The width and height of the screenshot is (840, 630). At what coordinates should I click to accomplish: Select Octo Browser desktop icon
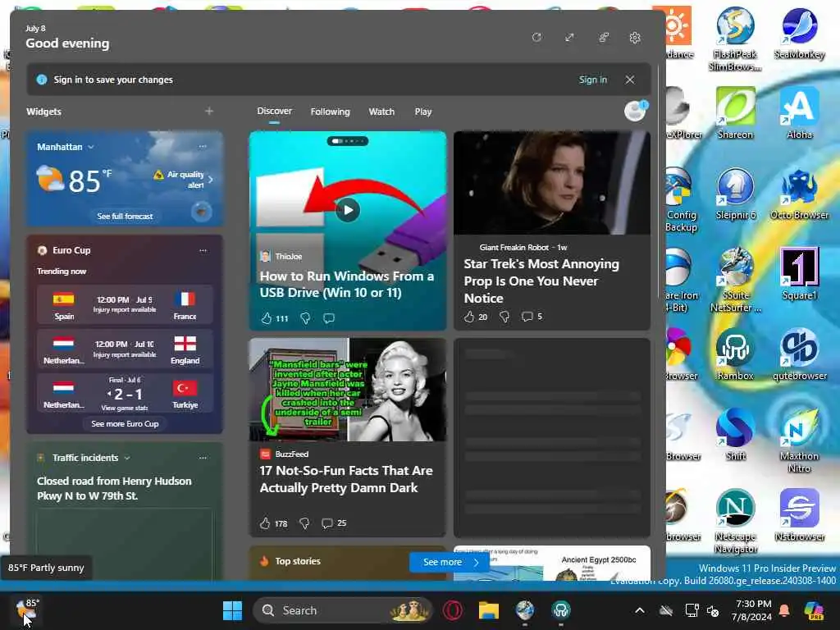(x=799, y=194)
